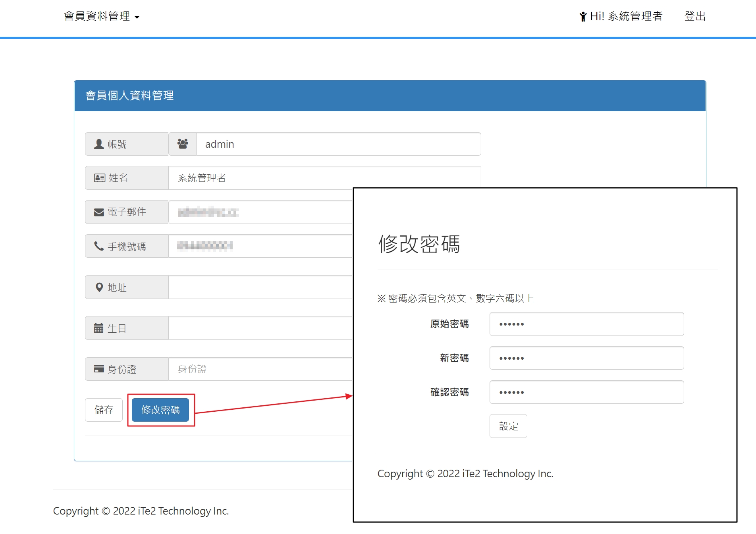The image size is (756, 534).
Task: Click the password rule note ※ 密碼必須包含英文、數字六碼以上
Action: pyautogui.click(x=455, y=298)
